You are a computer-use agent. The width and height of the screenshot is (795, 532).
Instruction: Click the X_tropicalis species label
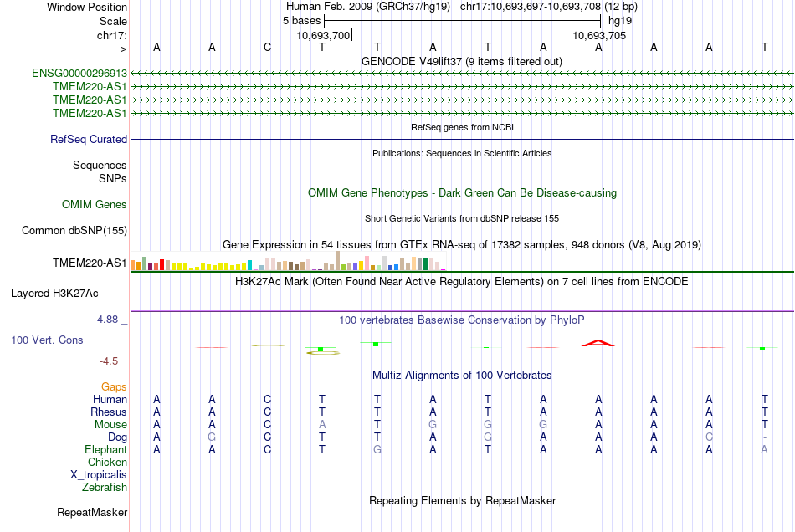99,475
